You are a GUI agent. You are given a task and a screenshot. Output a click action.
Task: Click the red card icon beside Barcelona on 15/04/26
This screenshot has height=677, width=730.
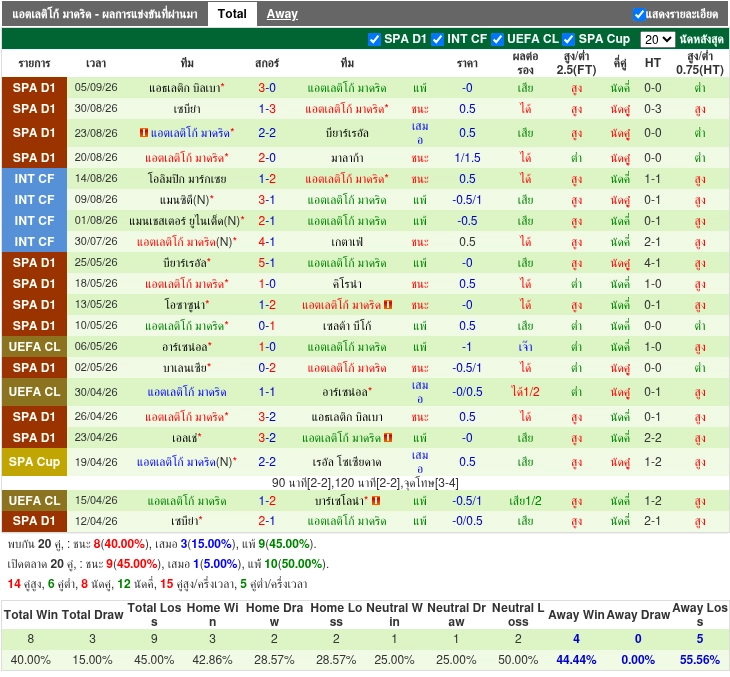coord(376,501)
